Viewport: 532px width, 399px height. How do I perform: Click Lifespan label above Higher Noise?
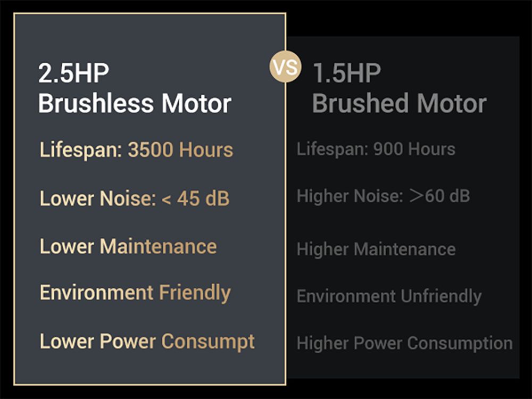(x=331, y=149)
